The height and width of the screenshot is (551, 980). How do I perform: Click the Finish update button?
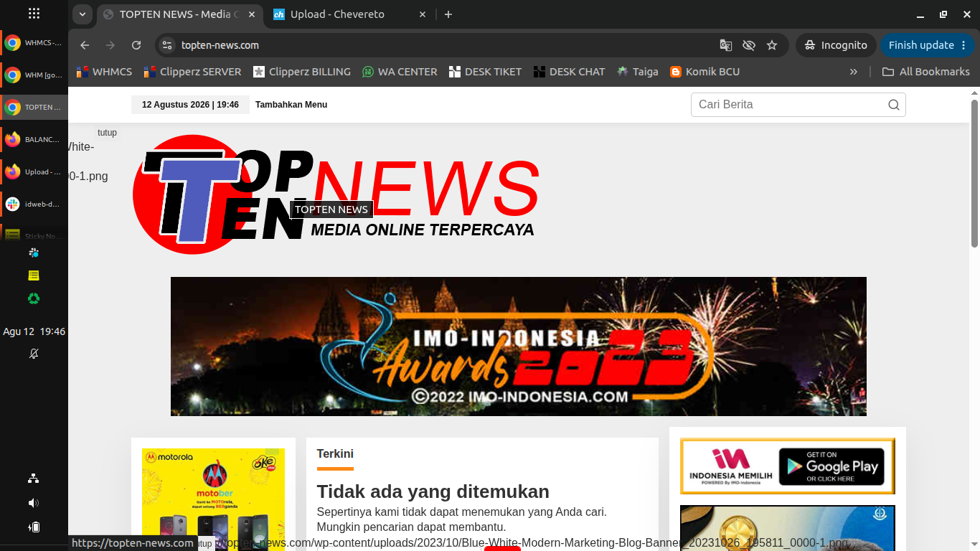pyautogui.click(x=921, y=45)
